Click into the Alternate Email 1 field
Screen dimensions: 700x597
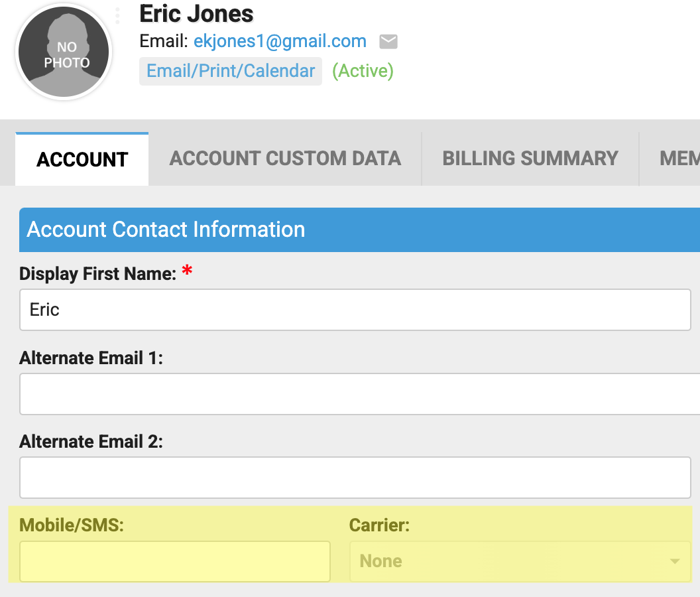tap(355, 394)
